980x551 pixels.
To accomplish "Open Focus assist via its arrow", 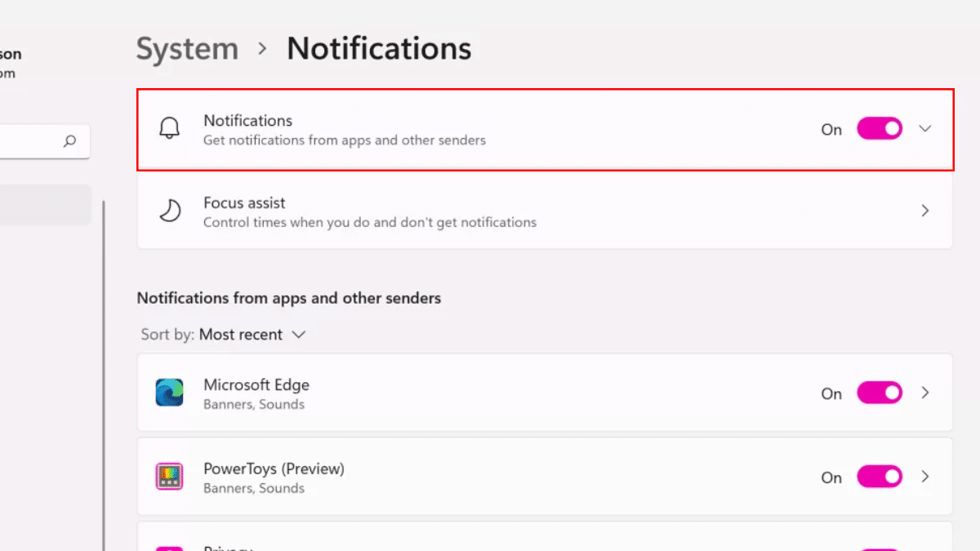I will 925,211.
